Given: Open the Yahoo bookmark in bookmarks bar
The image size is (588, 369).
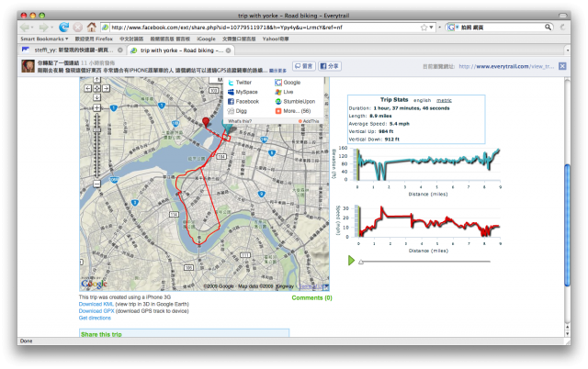Looking at the screenshot, I should pos(276,39).
